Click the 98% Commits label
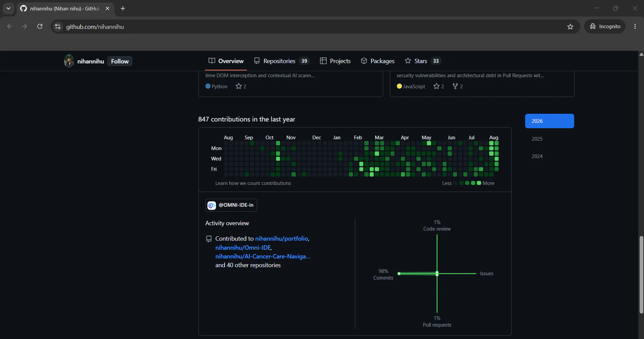Viewport: 644px width, 339px height. coord(383,275)
